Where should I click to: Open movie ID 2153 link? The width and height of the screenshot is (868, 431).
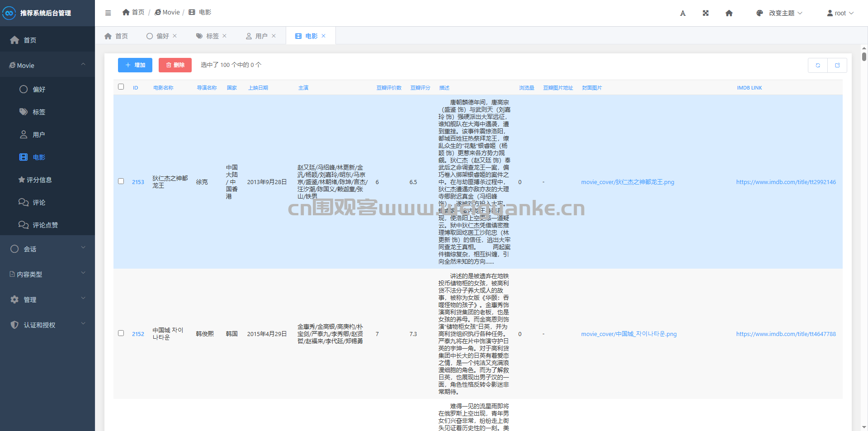tap(138, 182)
